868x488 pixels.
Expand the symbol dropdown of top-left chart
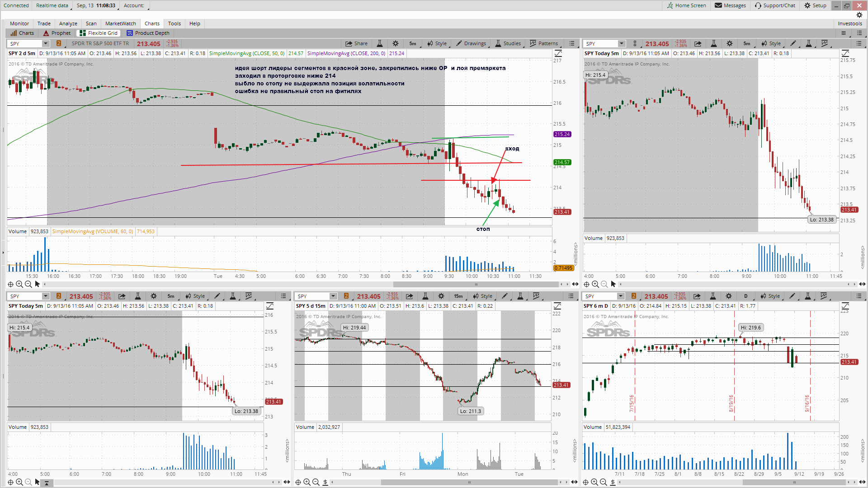point(46,43)
